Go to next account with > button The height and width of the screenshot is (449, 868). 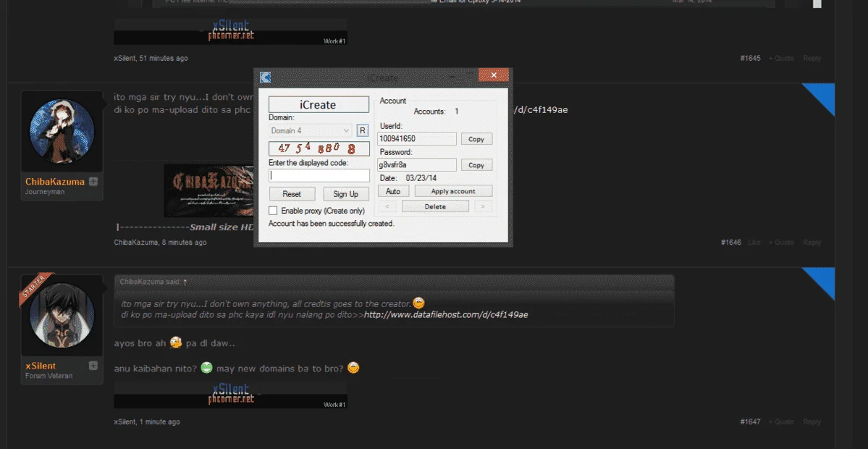tap(484, 206)
